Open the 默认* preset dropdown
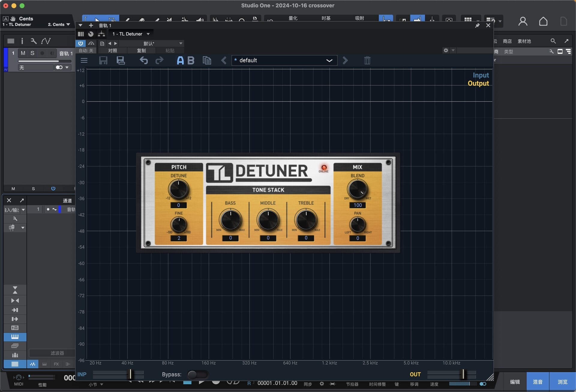 (151, 43)
